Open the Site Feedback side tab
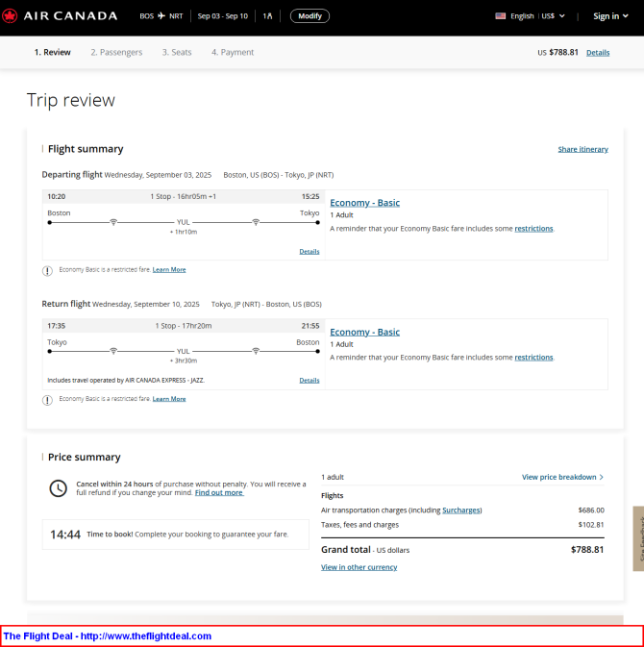Viewport: 644px width, 647px height. [638, 538]
